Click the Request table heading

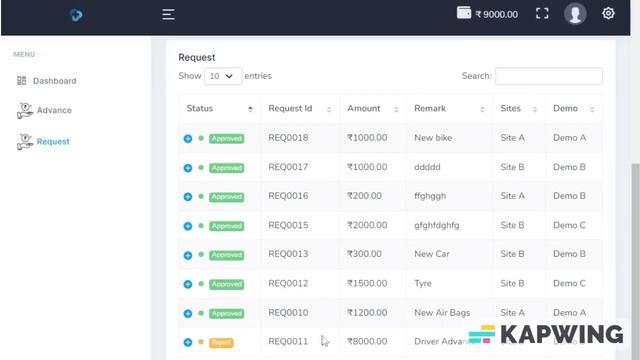(197, 58)
